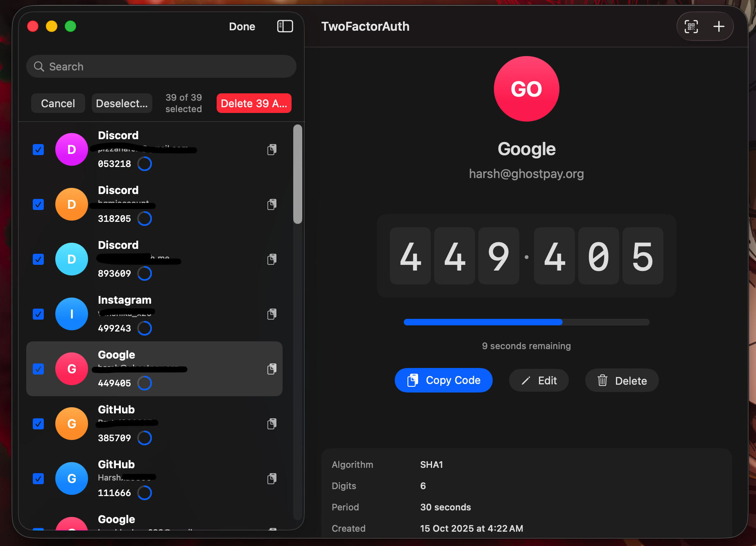The height and width of the screenshot is (546, 756).
Task: Toggle the sidebar layout icon
Action: coord(285,27)
